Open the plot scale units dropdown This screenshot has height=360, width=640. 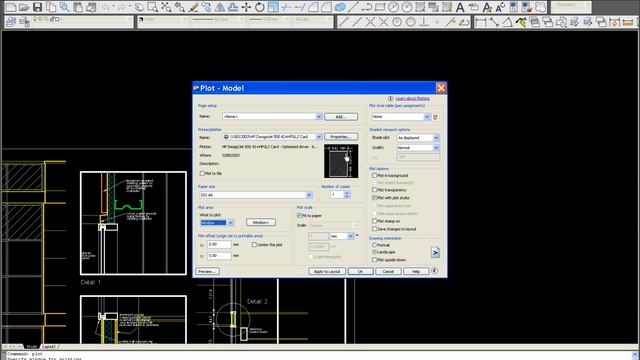point(350,236)
